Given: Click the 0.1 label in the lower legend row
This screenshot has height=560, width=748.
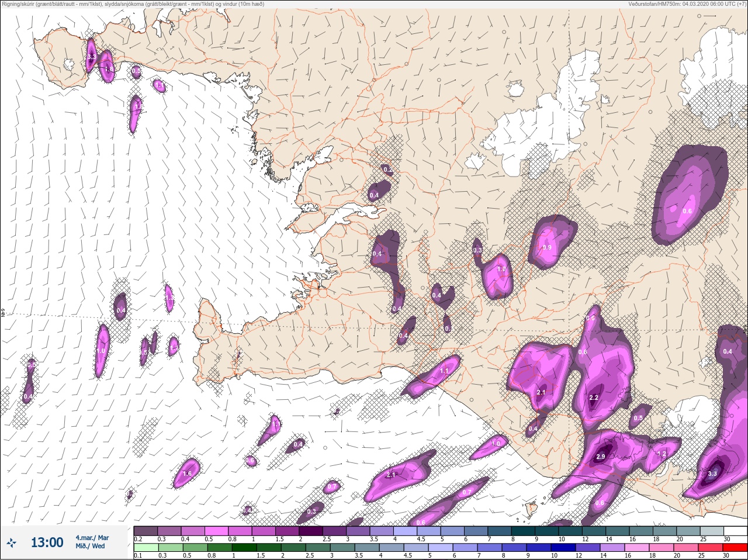Looking at the screenshot, I should pos(138,556).
